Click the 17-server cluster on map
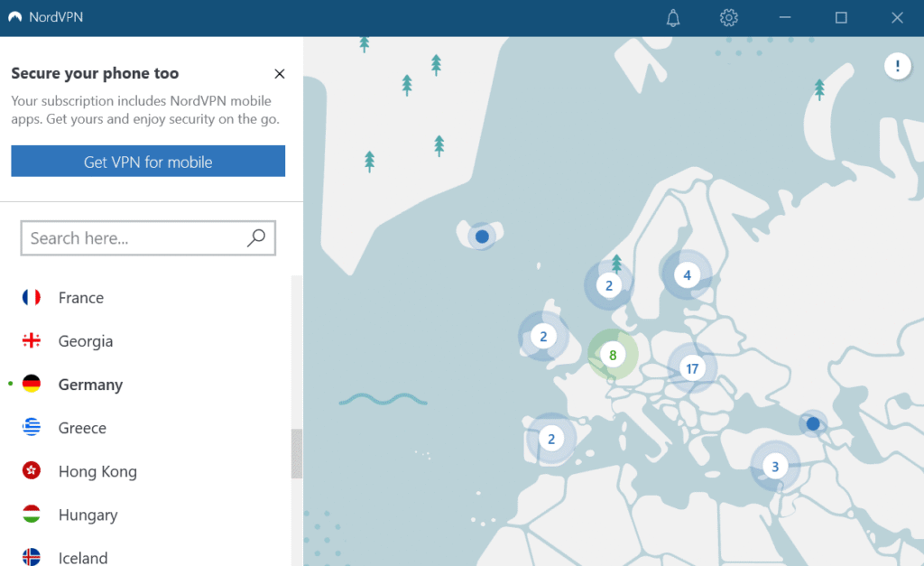Image resolution: width=924 pixels, height=566 pixels. coord(693,367)
